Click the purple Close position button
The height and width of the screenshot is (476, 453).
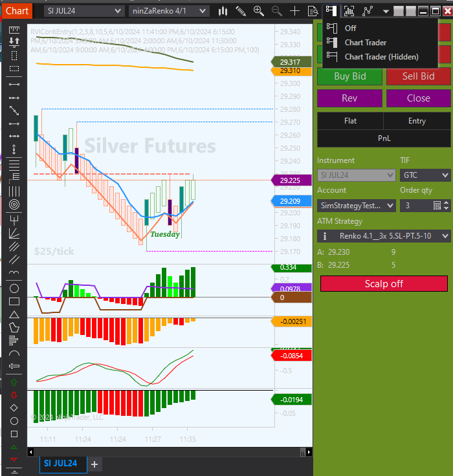pos(418,98)
